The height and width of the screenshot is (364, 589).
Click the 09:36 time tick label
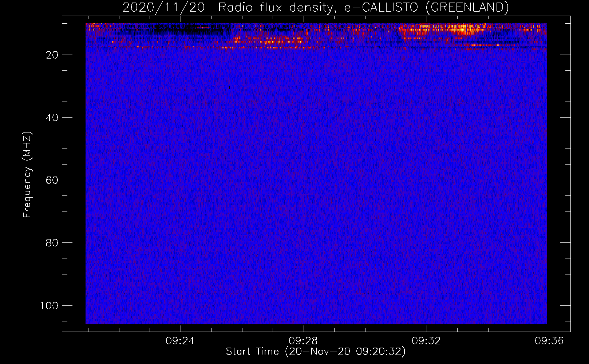(549, 341)
